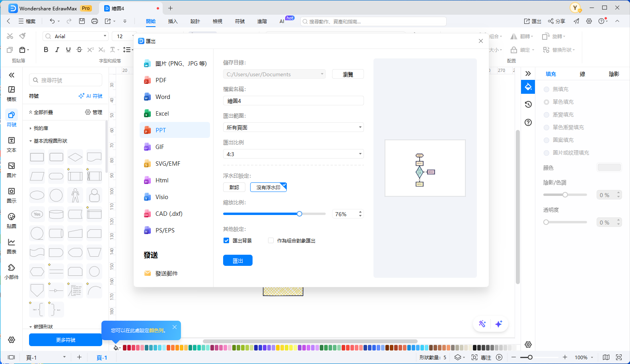Select the 沒有浮水印 watermark option

(x=268, y=187)
